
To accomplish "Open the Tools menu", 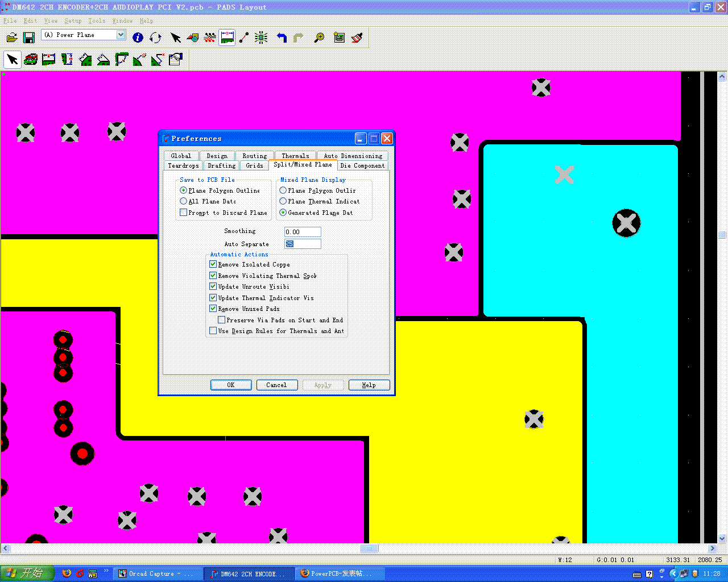I will point(97,21).
